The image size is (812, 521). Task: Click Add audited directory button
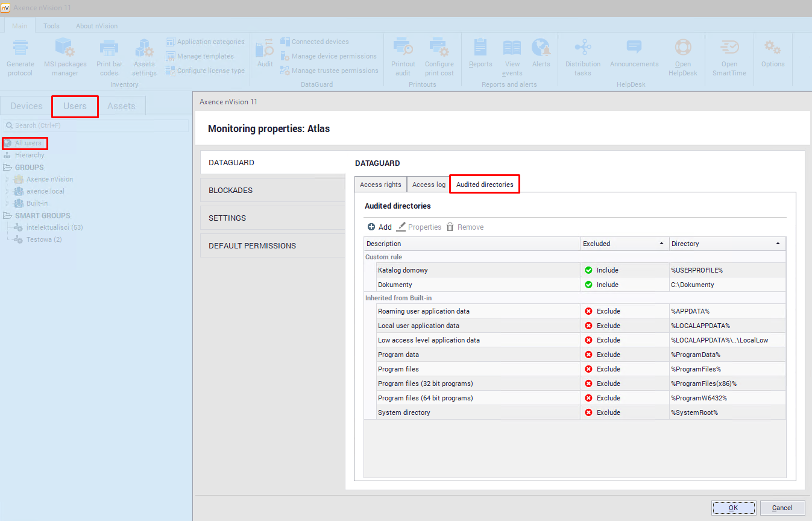click(x=380, y=227)
